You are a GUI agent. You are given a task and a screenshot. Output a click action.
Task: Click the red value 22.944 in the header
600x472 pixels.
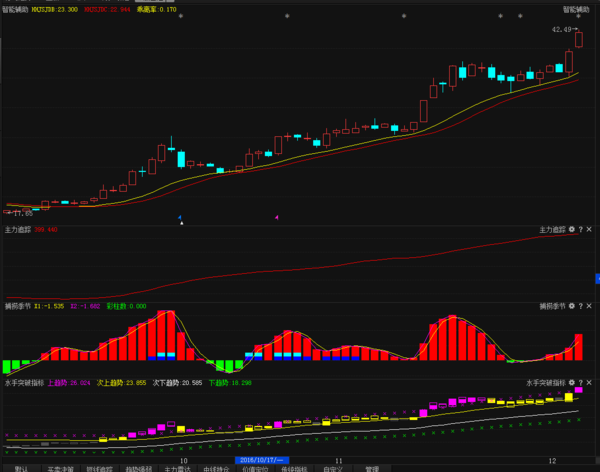(120, 9)
